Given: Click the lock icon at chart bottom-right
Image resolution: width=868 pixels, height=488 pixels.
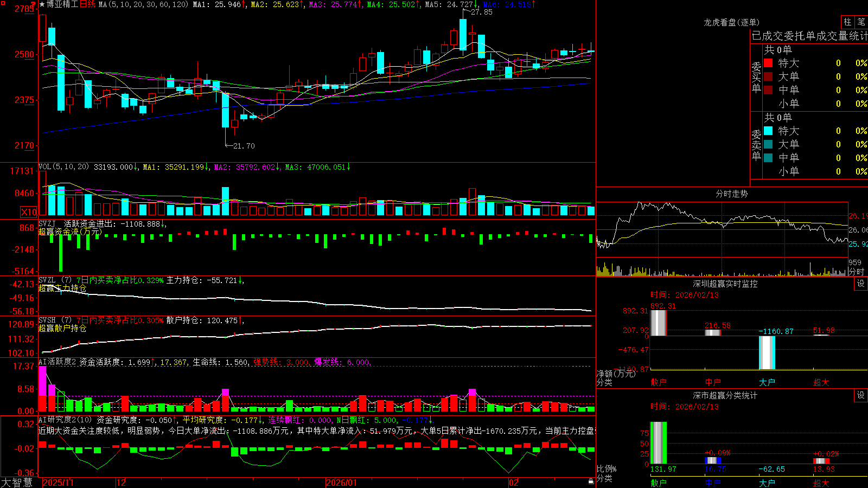Looking at the screenshot, I should tap(591, 481).
